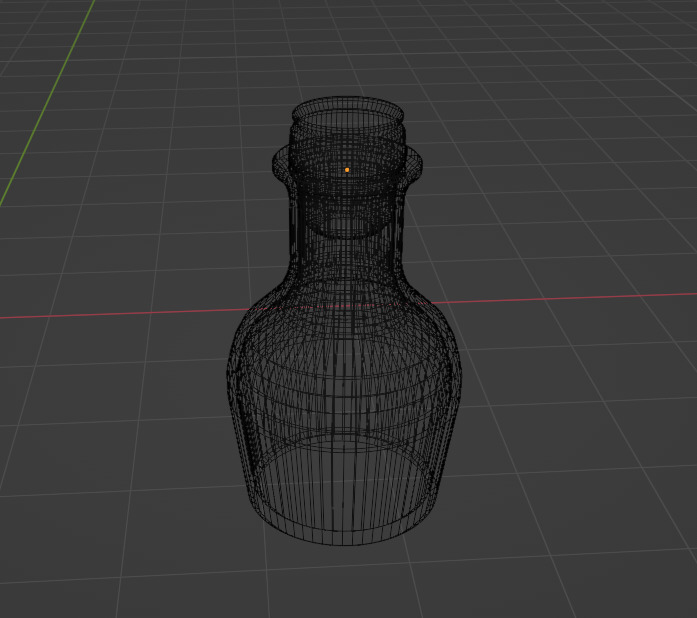The width and height of the screenshot is (697, 618).
Task: Click the orange origin point of the bottle
Action: 347,170
